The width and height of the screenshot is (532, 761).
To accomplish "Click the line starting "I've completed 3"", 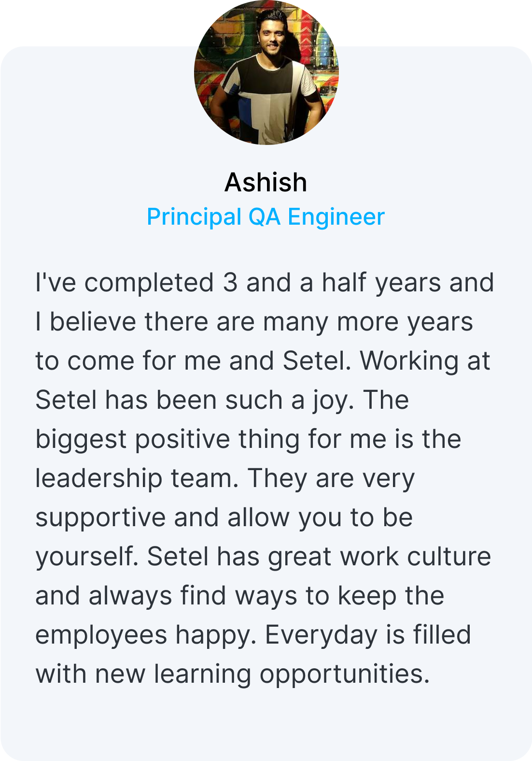I will tap(265, 283).
